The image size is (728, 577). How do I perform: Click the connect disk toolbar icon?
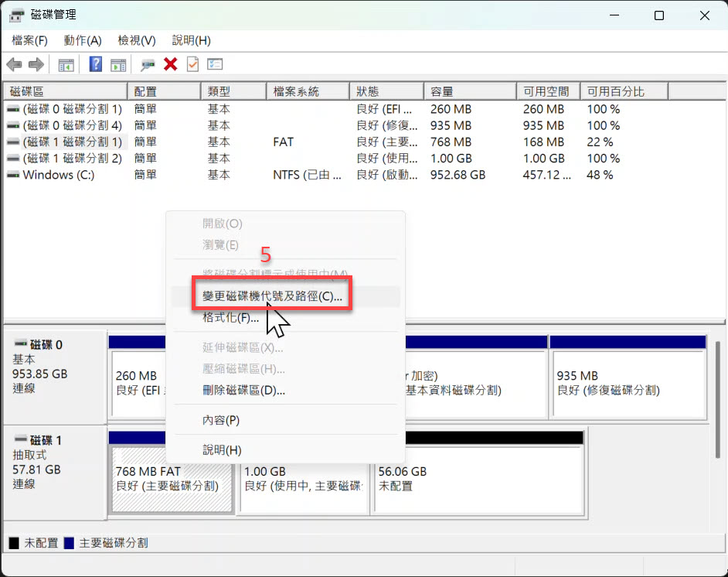pyautogui.click(x=148, y=65)
